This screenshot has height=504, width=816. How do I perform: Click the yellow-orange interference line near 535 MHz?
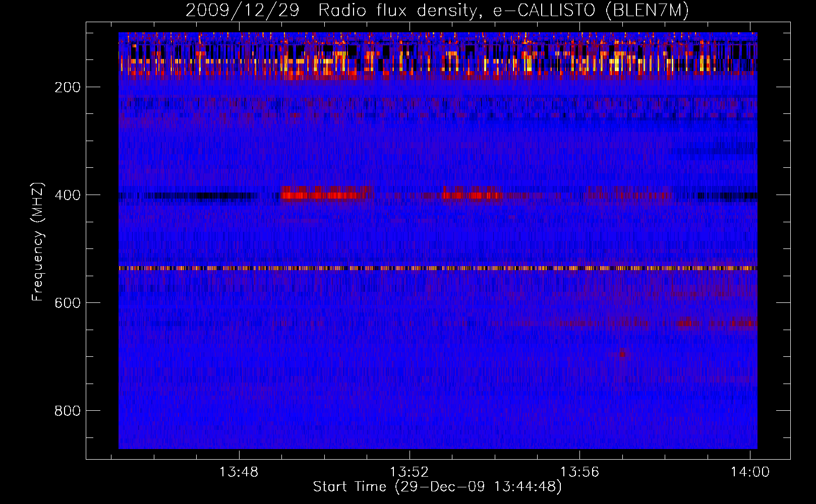(x=438, y=268)
